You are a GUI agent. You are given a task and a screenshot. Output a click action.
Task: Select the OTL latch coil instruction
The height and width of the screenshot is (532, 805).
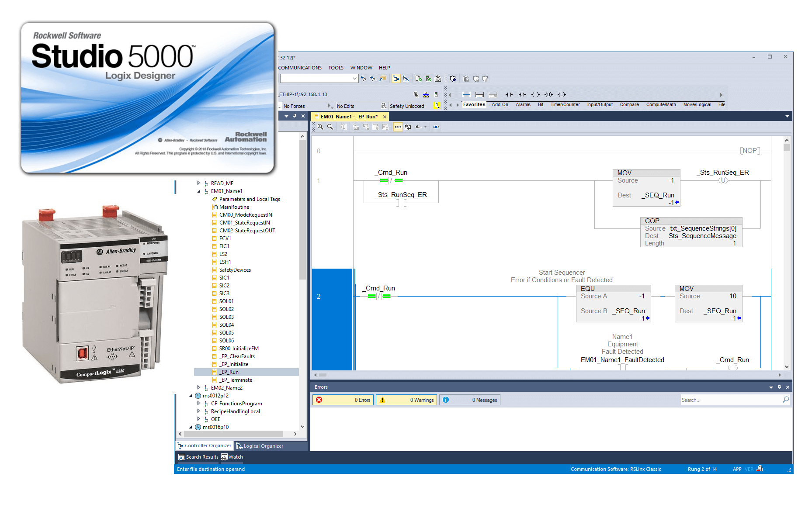point(562,94)
